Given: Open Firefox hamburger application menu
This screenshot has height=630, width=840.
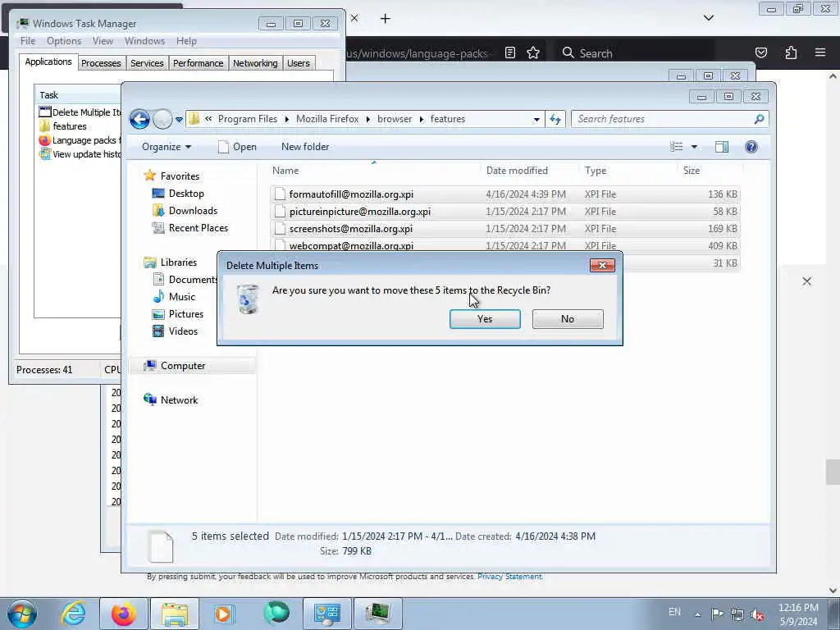Looking at the screenshot, I should 819,52.
